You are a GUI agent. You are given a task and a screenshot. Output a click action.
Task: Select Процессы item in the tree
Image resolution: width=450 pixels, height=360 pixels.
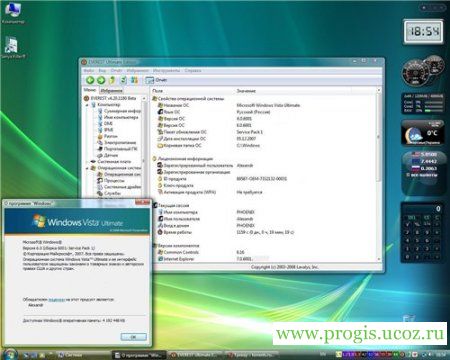pos(114,181)
